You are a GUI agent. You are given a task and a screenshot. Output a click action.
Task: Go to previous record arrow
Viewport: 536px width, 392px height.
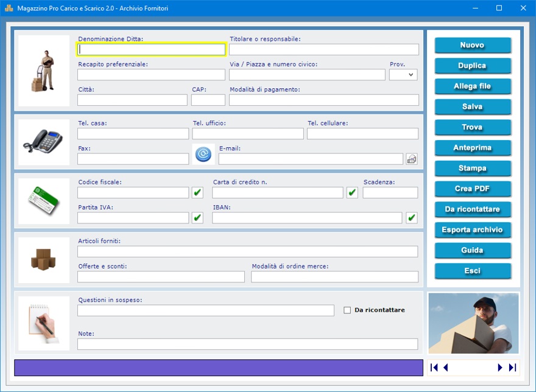pos(445,368)
